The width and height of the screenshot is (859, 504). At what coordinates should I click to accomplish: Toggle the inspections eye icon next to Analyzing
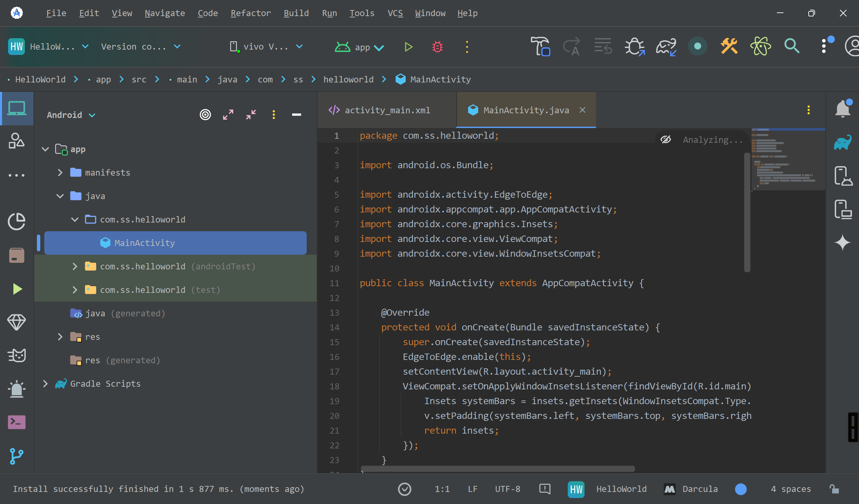tap(666, 140)
